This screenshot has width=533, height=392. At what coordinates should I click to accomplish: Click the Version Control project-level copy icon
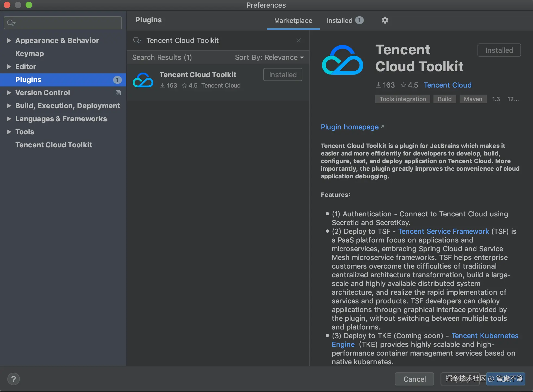(x=118, y=93)
